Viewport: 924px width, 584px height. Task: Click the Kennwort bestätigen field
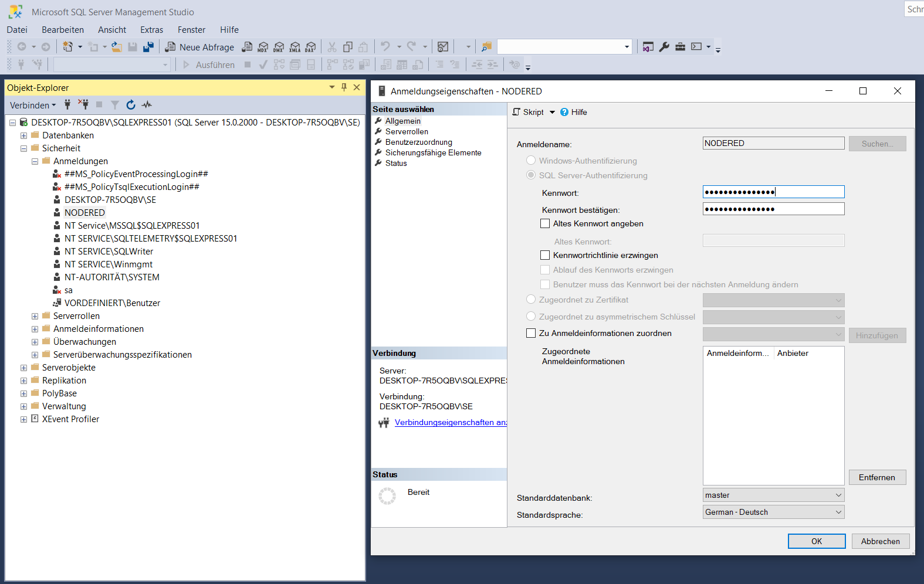tap(773, 209)
